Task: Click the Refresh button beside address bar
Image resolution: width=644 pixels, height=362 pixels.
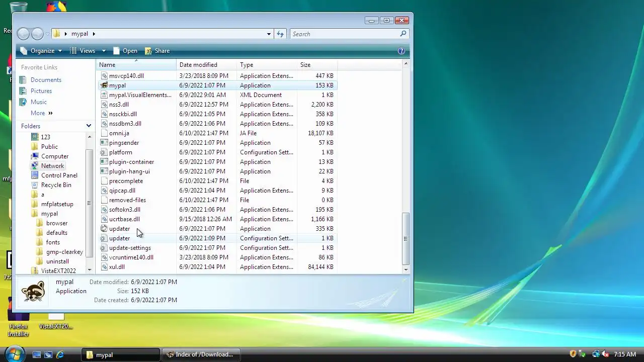Action: click(280, 34)
